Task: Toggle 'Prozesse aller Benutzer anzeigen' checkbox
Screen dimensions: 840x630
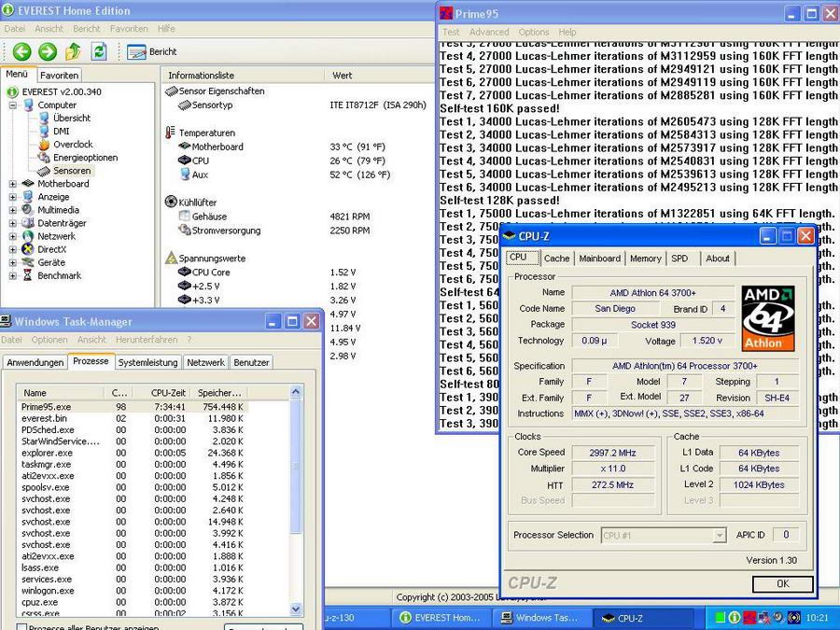Action: tap(21, 627)
